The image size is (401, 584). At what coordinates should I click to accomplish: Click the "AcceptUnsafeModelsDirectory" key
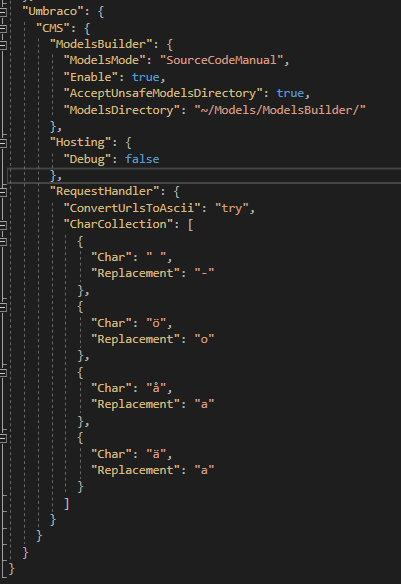pyautogui.click(x=163, y=93)
